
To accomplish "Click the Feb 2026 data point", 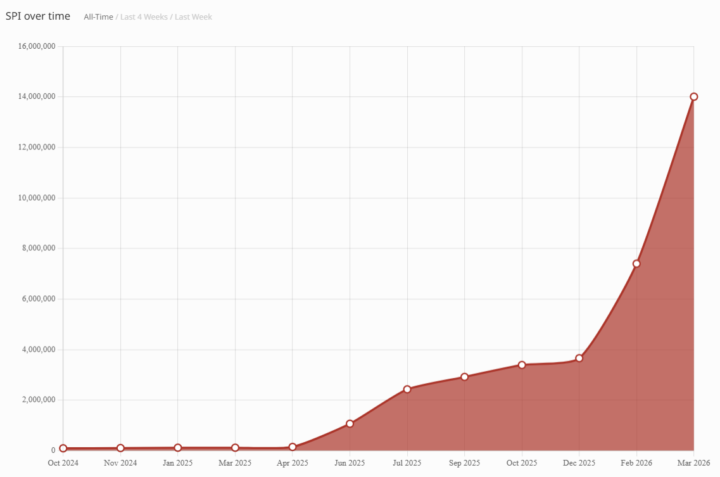I will click(x=636, y=264).
